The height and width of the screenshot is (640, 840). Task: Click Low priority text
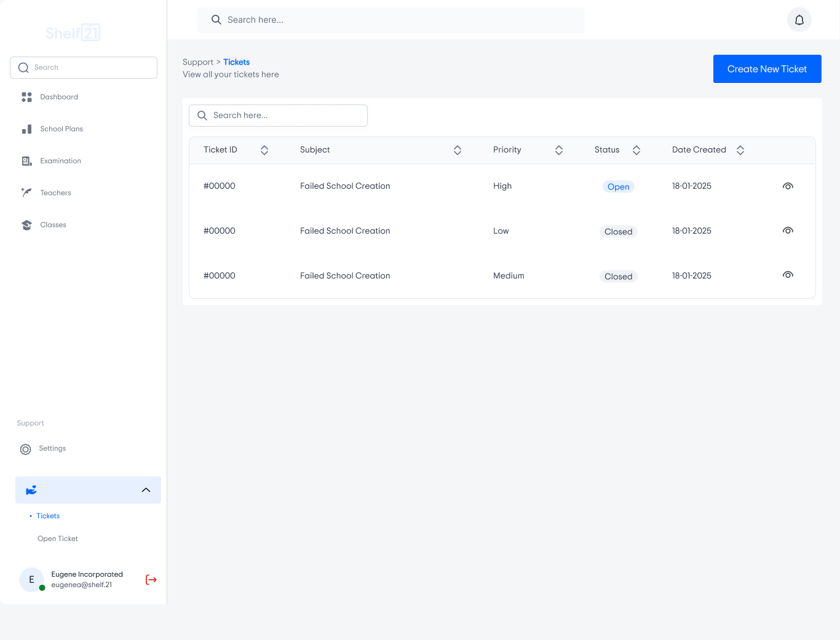tap(501, 231)
